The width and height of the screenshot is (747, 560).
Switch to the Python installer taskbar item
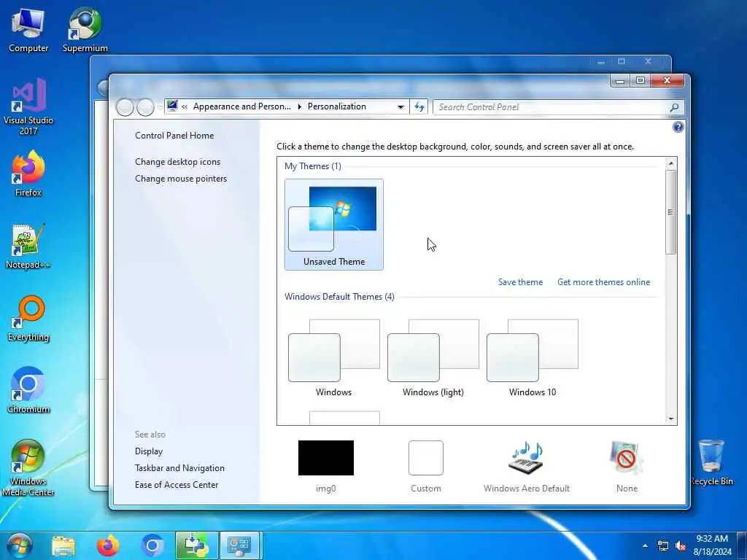(197, 545)
